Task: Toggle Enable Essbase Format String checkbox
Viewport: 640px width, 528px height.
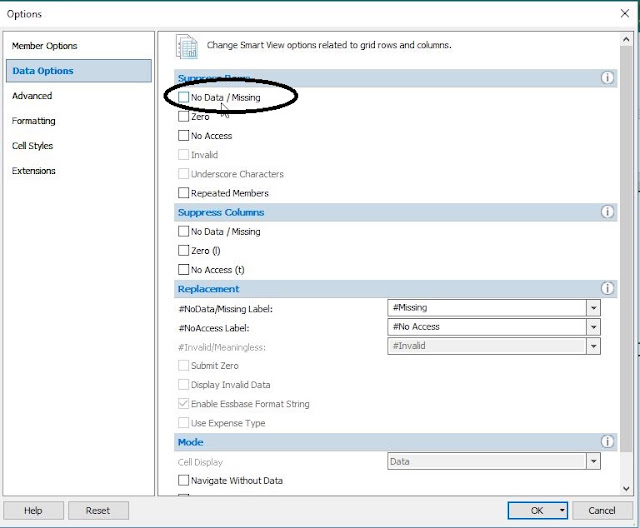Action: pyautogui.click(x=183, y=404)
